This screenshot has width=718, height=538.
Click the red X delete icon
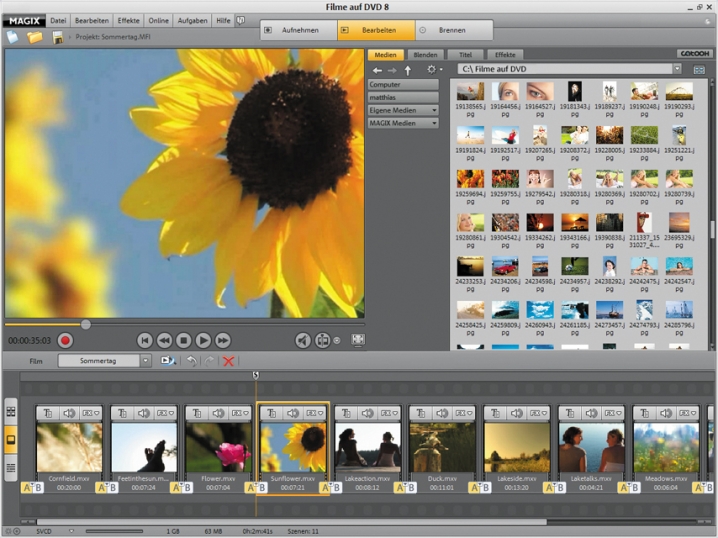pyautogui.click(x=229, y=360)
